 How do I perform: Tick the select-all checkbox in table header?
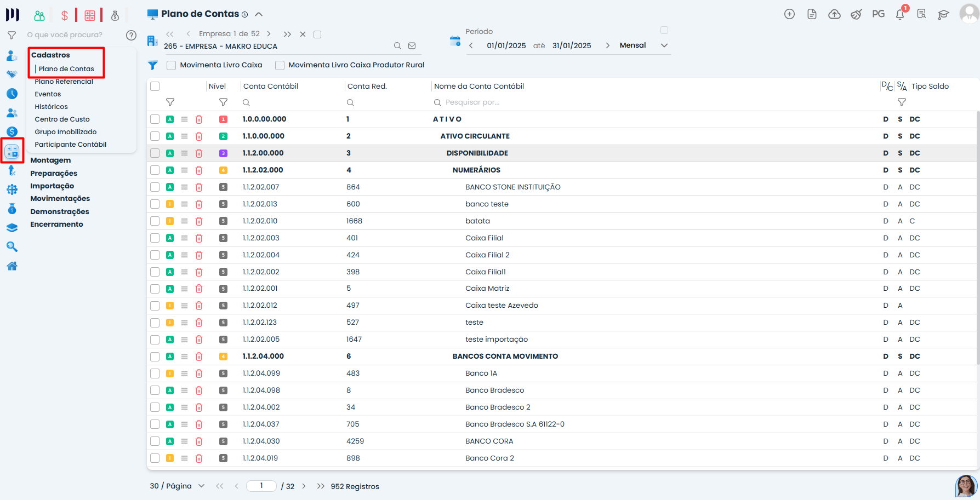coord(155,86)
